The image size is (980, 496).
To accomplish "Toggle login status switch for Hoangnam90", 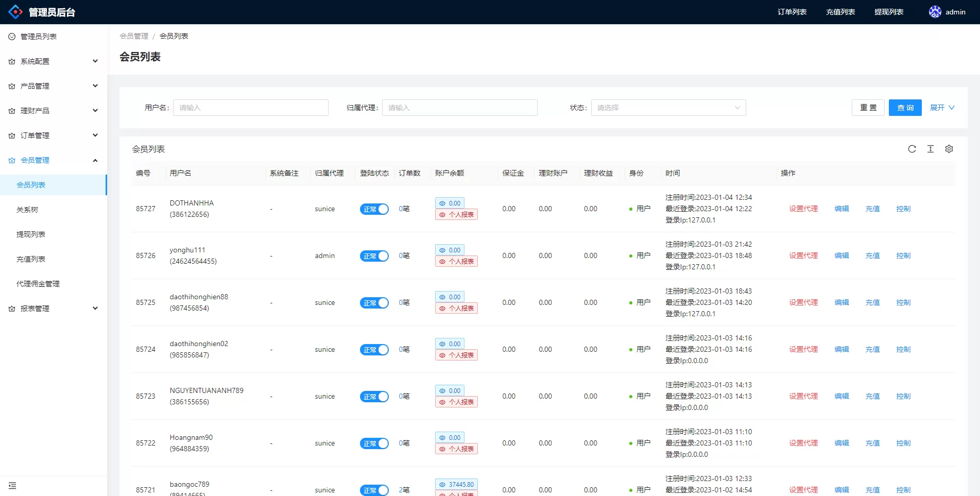I will (374, 443).
